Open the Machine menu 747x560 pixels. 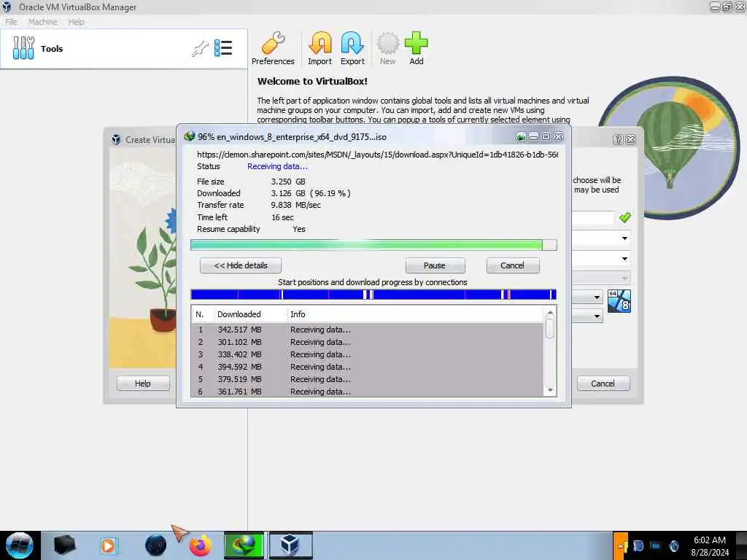(x=43, y=22)
